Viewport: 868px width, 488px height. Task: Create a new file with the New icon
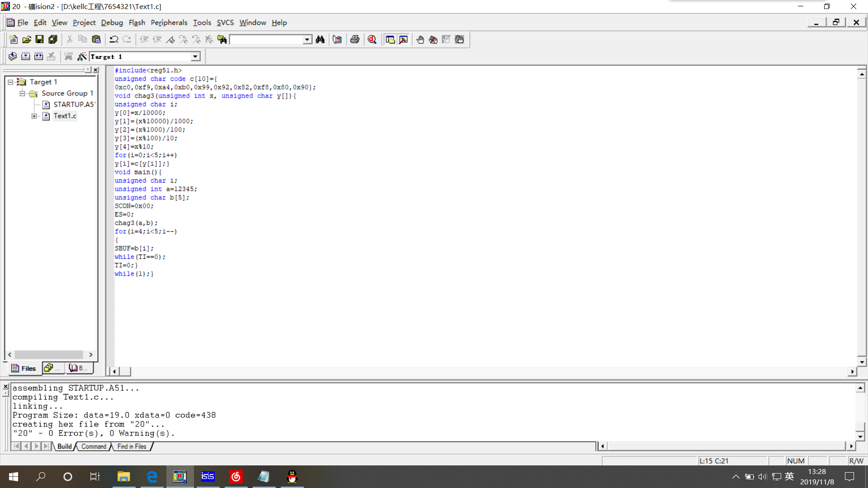point(14,40)
